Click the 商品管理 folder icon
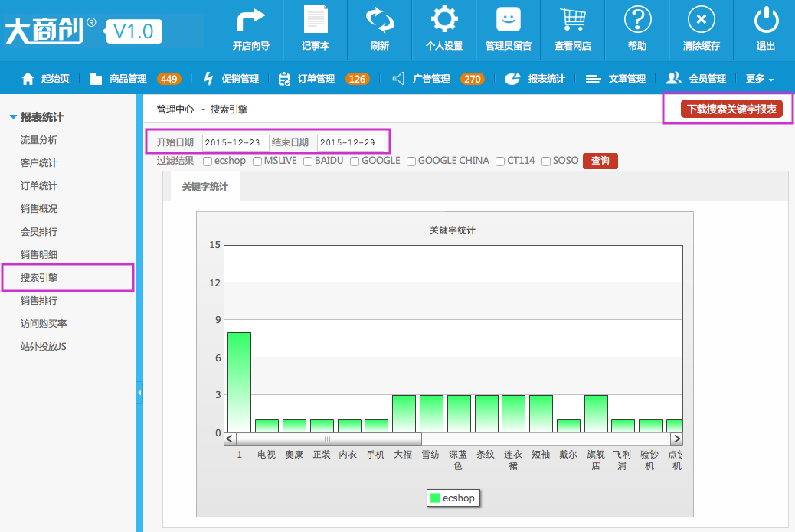 (x=96, y=79)
